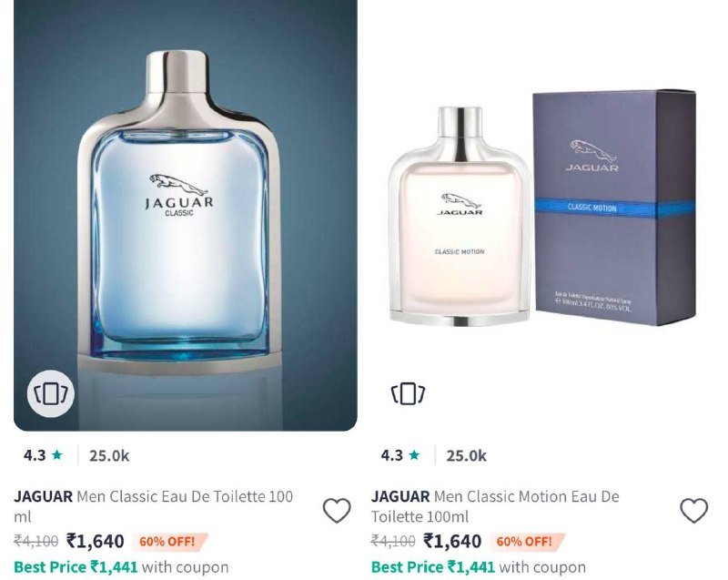Viewport: 728px width, 580px height.
Task: Open the blue Jaguar Classic bottle image
Action: click(186, 215)
